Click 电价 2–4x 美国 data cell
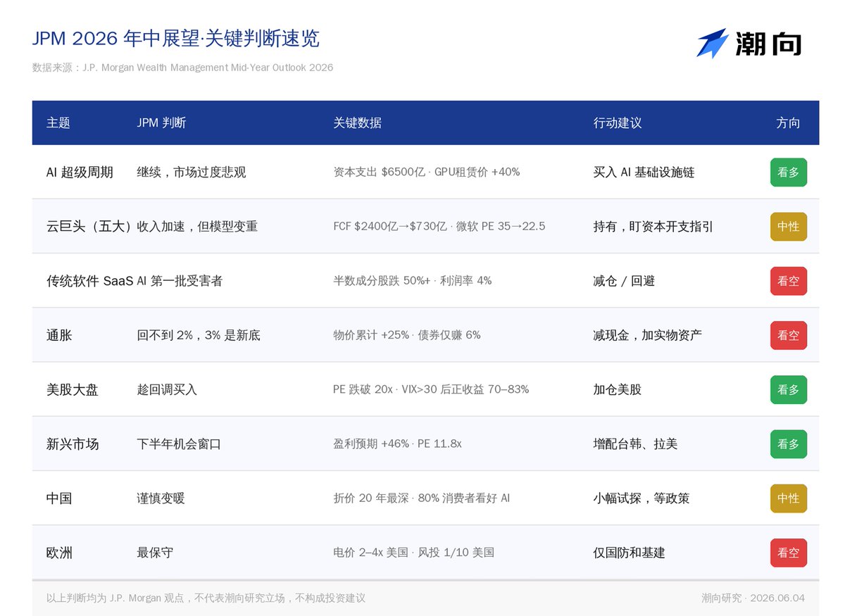Screen dimensions: 845x616 414,552
